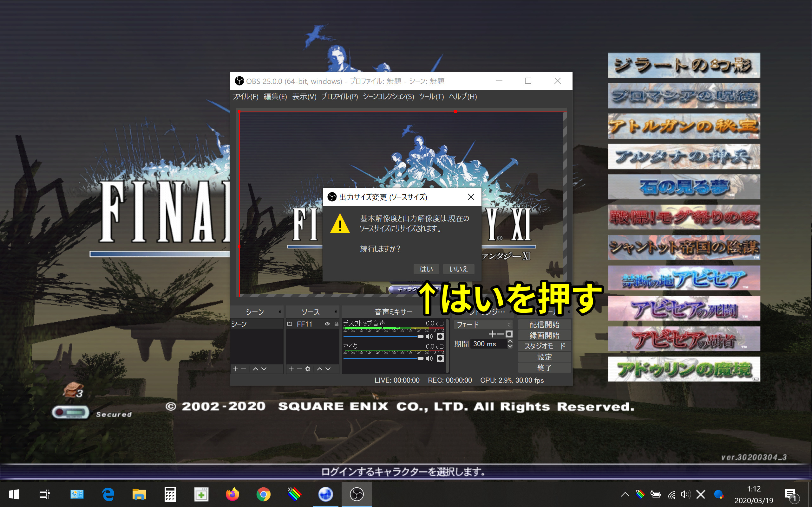Image resolution: width=812 pixels, height=507 pixels.
Task: Open the ツール(T) menu
Action: [x=431, y=97]
